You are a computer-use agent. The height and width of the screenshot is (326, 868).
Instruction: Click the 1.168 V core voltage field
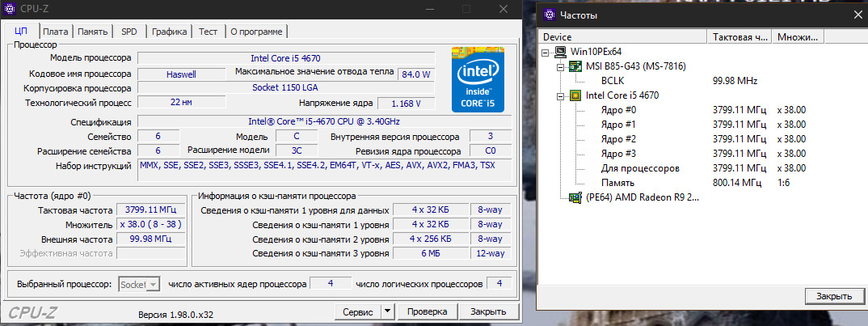406,104
